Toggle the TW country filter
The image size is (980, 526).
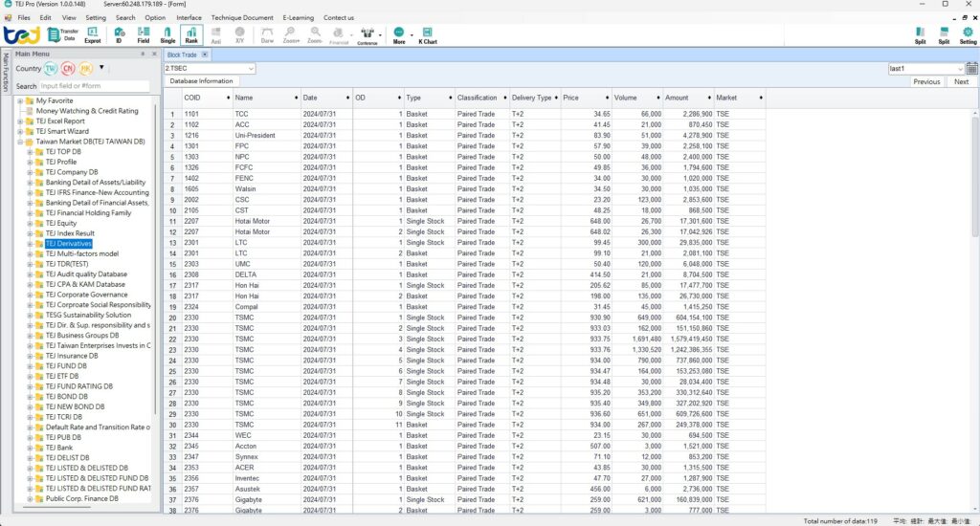51,69
